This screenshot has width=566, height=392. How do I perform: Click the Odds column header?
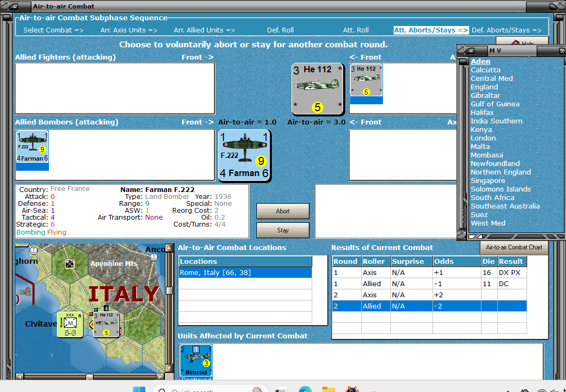(456, 261)
